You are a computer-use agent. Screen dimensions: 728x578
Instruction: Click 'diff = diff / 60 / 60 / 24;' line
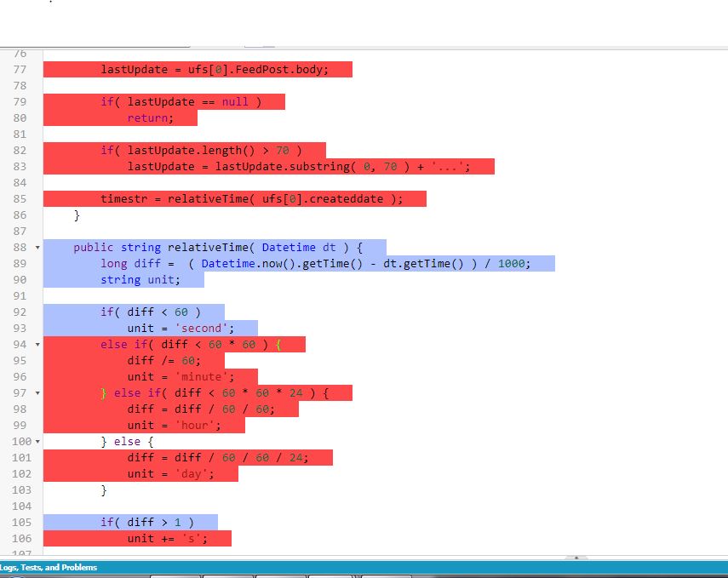pos(218,458)
